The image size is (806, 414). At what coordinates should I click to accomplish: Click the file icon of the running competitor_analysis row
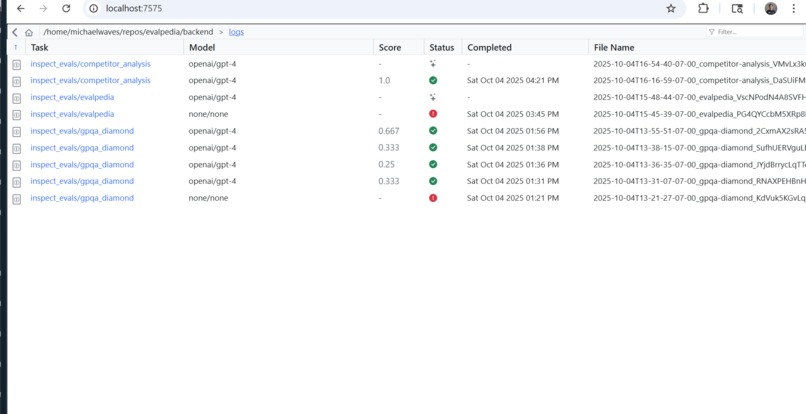[x=16, y=64]
